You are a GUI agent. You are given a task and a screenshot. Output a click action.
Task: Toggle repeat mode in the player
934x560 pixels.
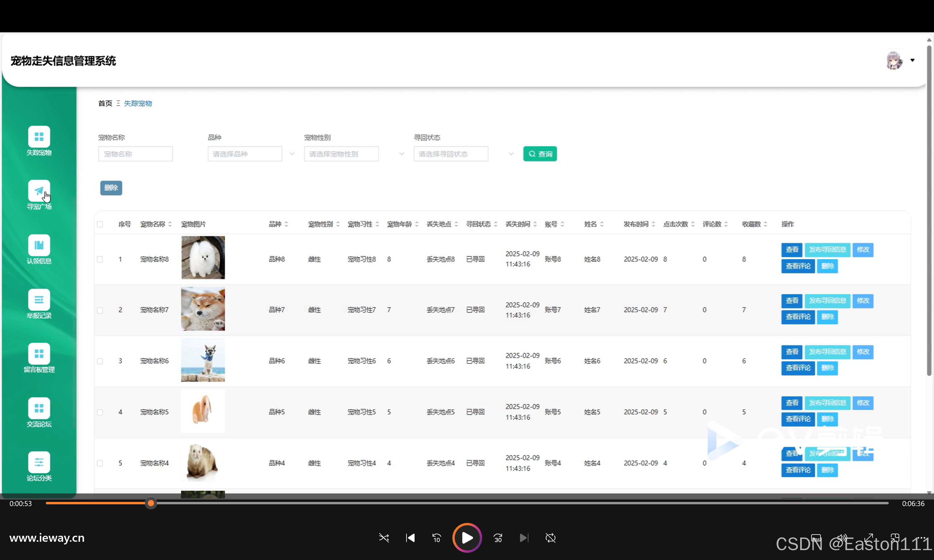pos(551,538)
